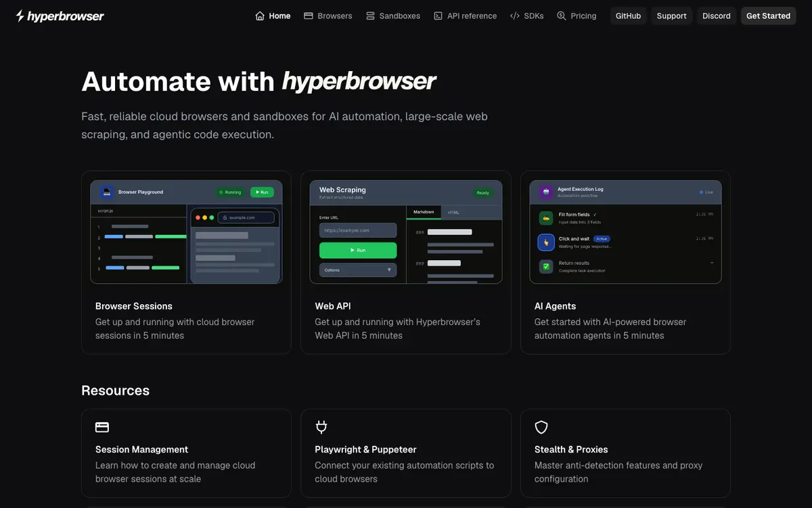Open the Browsers nav item
This screenshot has width=812, height=508.
tap(328, 16)
